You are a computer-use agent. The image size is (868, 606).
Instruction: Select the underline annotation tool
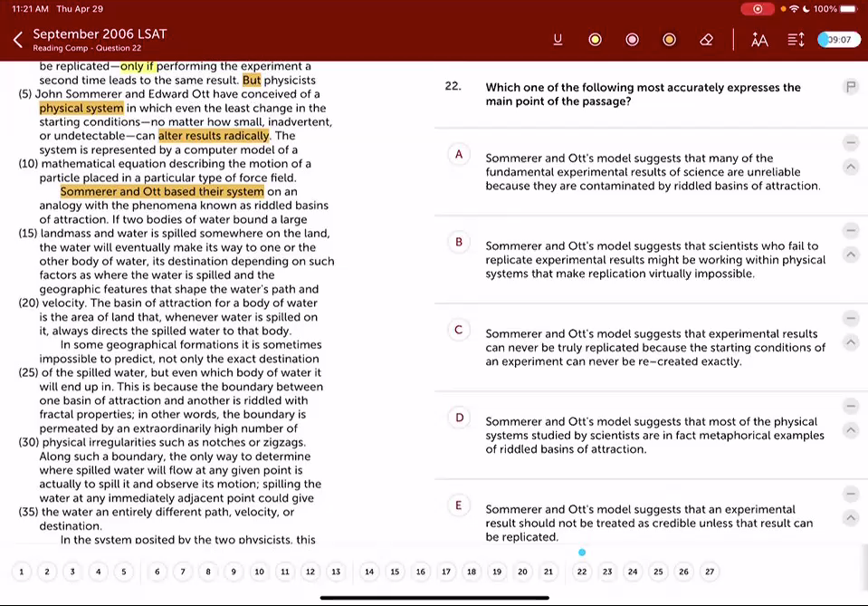(558, 39)
